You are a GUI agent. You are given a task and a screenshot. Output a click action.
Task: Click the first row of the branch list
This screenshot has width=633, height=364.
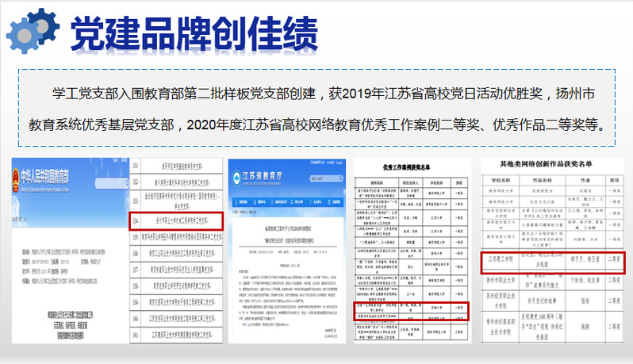click(176, 167)
